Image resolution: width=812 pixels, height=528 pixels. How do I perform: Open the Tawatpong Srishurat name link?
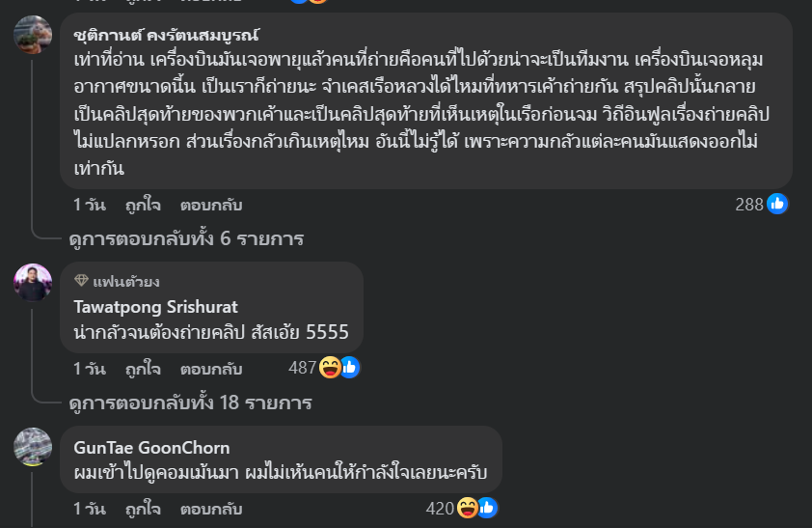156,307
